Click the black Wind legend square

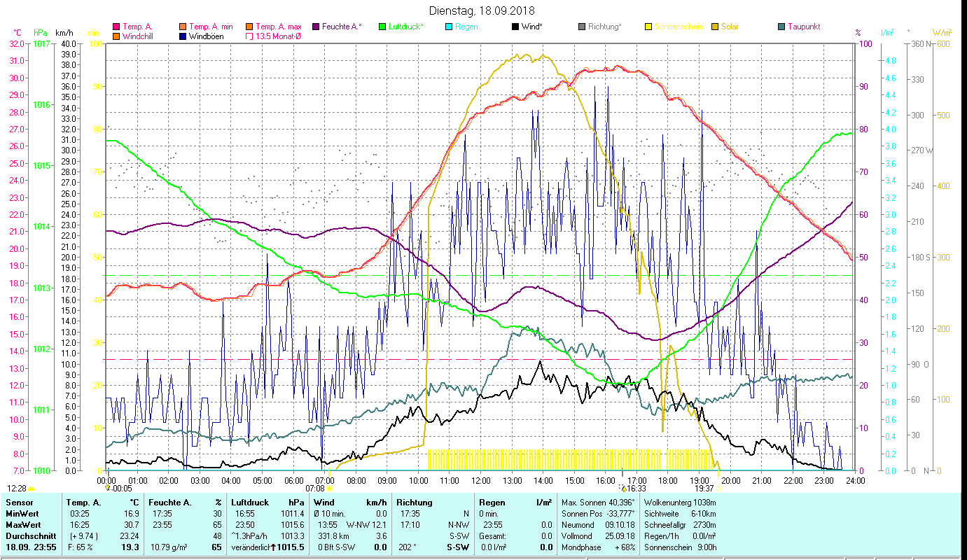pyautogui.click(x=515, y=27)
